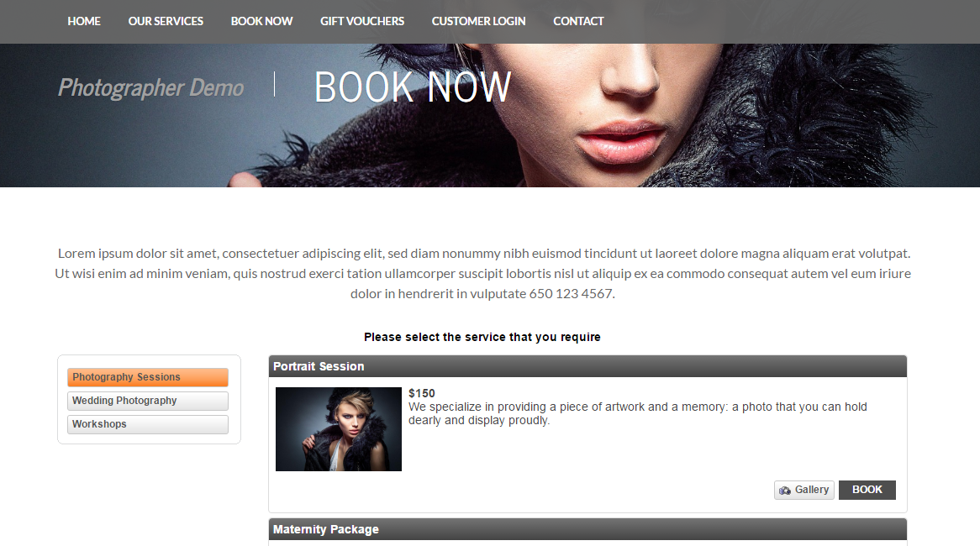Screen dimensions: 980x546
Task: Click the Maternity Package header bar
Action: tap(587, 530)
